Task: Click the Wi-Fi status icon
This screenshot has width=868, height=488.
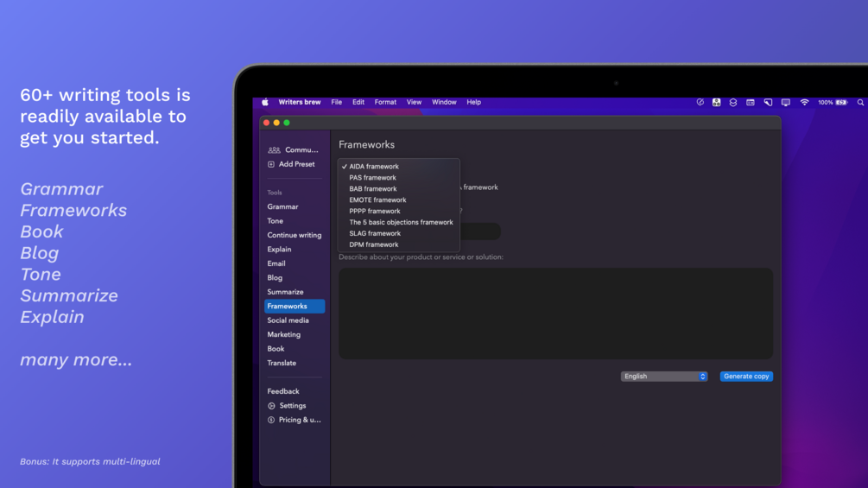Action: click(x=804, y=103)
